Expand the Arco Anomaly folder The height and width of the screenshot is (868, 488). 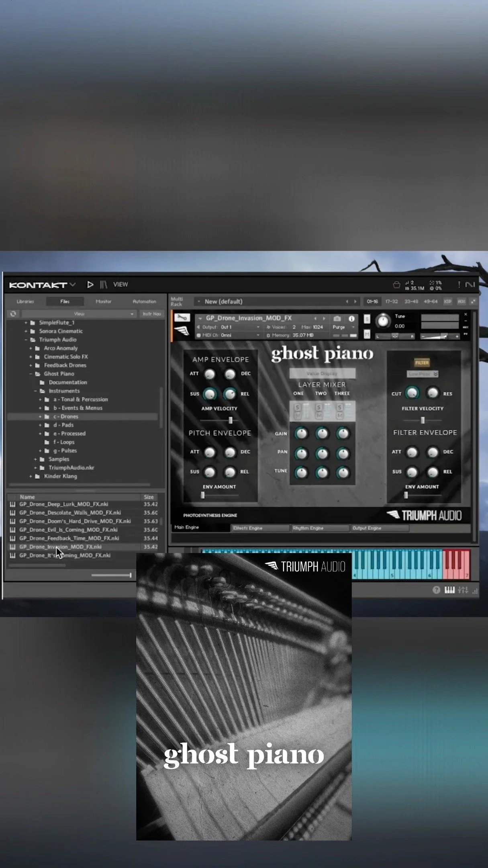click(x=31, y=348)
